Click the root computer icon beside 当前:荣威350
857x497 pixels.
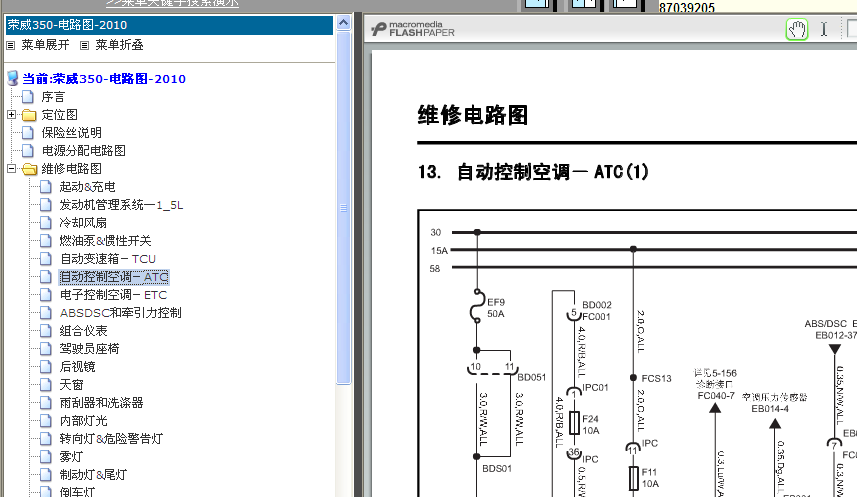(12, 79)
